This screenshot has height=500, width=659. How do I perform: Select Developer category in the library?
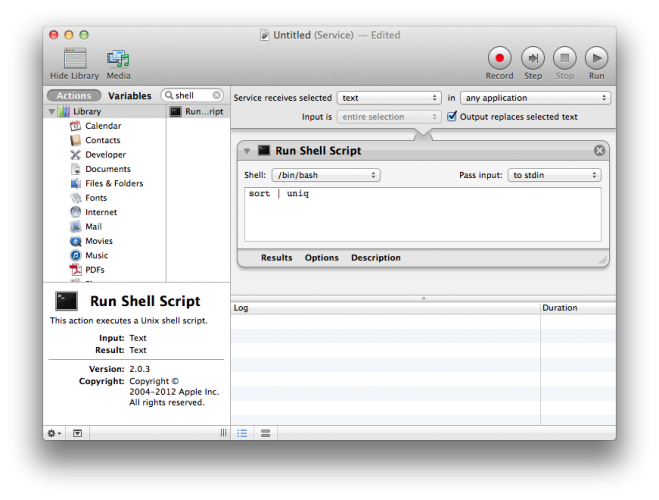pos(105,155)
